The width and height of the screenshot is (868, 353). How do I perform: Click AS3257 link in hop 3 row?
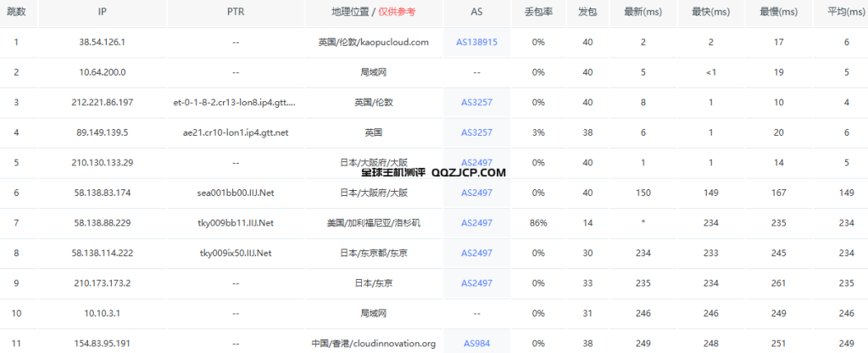pos(476,103)
